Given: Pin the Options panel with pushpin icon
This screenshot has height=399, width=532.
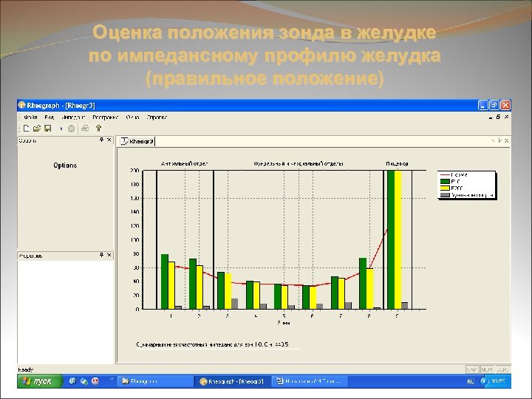Looking at the screenshot, I should tap(101, 140).
